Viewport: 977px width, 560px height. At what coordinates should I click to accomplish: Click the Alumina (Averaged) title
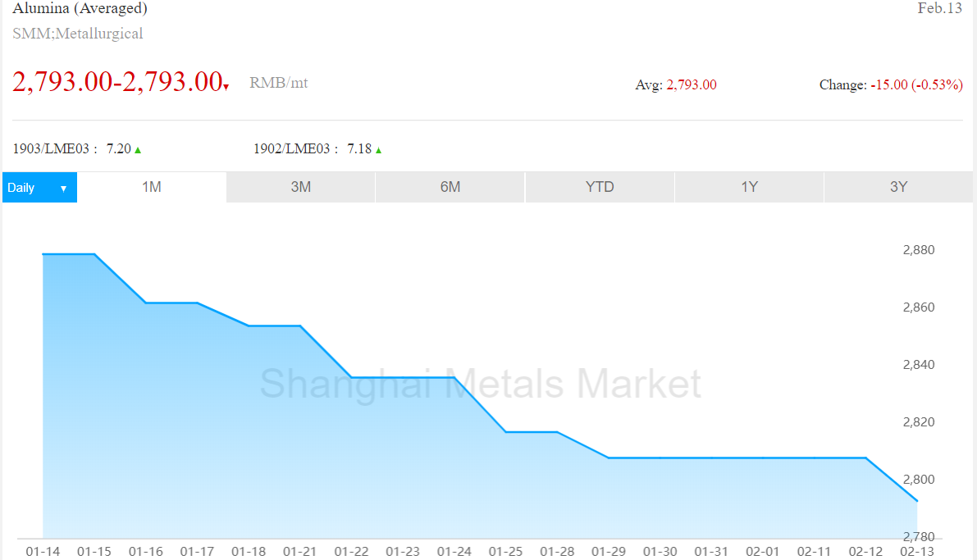pyautogui.click(x=80, y=8)
